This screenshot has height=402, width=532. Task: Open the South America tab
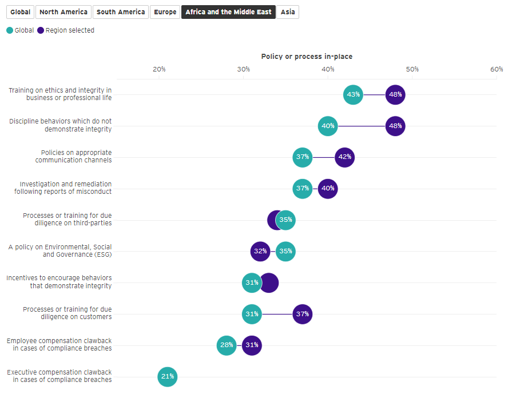pos(121,12)
